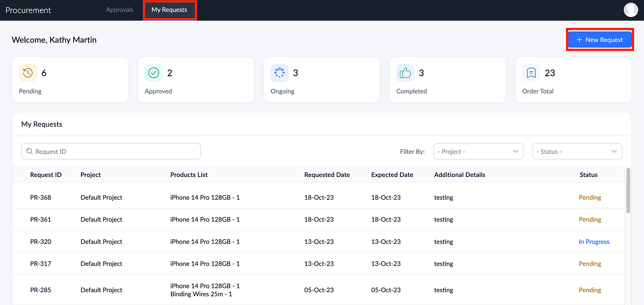The image size is (644, 305).
Task: Click the Pending count 6
Action: 44,73
